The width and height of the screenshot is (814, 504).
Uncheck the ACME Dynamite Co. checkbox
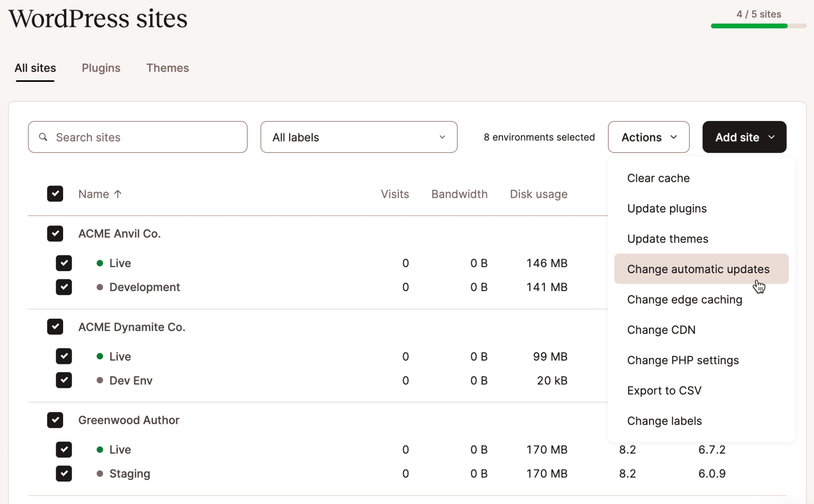click(x=55, y=327)
